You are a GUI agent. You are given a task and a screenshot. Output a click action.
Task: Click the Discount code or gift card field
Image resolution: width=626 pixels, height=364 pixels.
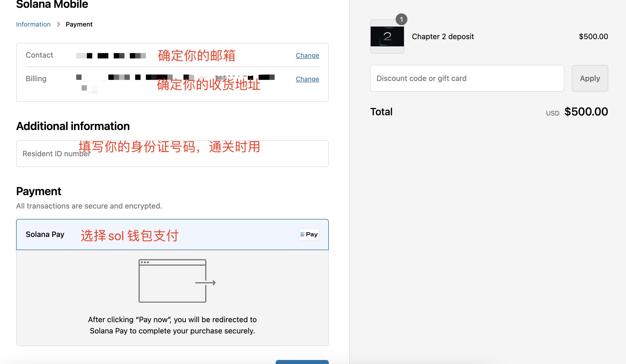467,78
